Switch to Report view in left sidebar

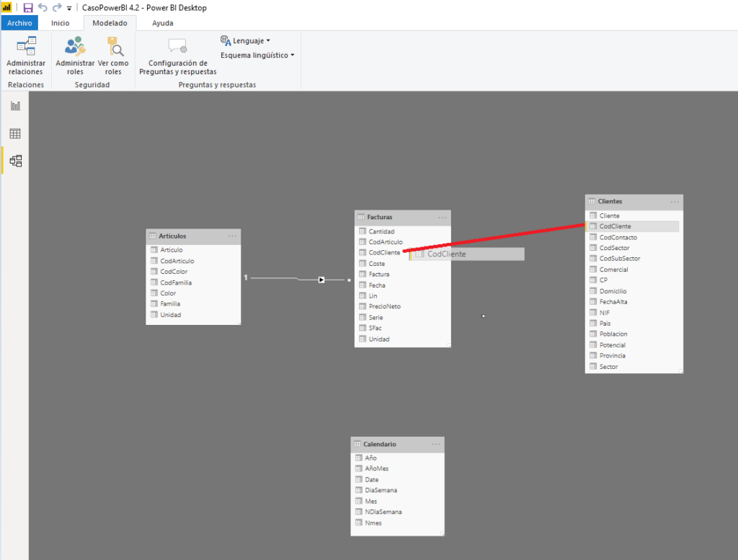[14, 105]
